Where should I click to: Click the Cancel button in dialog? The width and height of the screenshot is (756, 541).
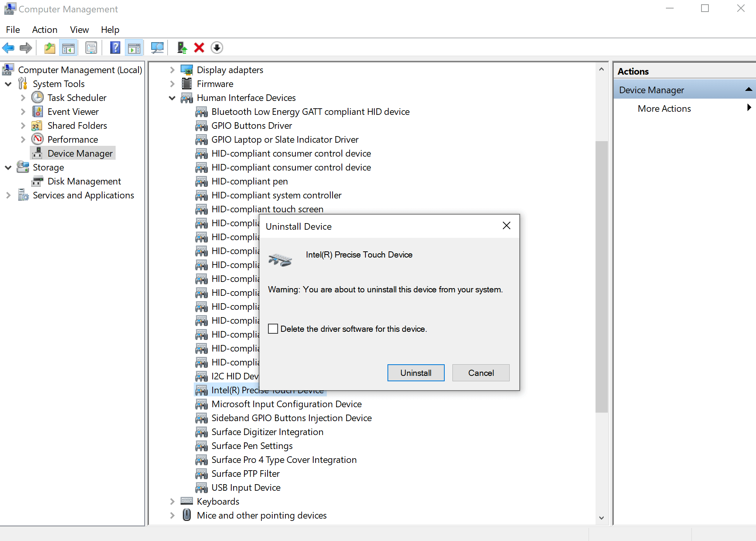pos(481,373)
